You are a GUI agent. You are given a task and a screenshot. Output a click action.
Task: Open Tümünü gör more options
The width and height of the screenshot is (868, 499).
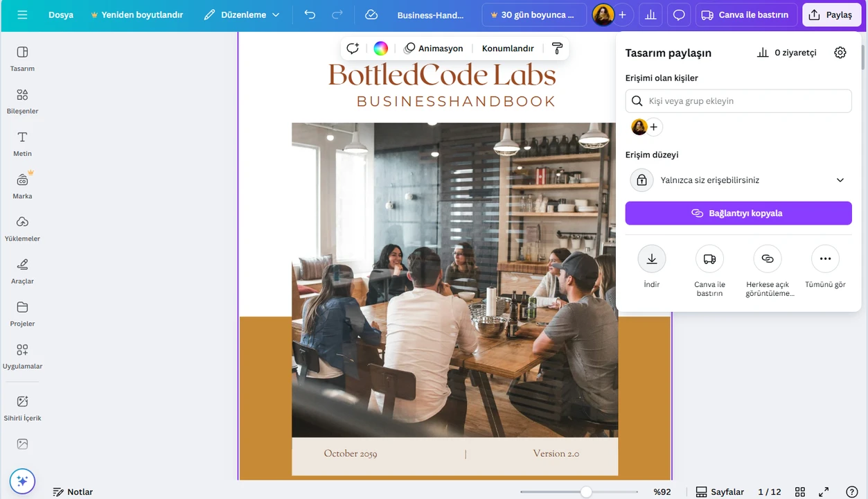[x=825, y=267]
